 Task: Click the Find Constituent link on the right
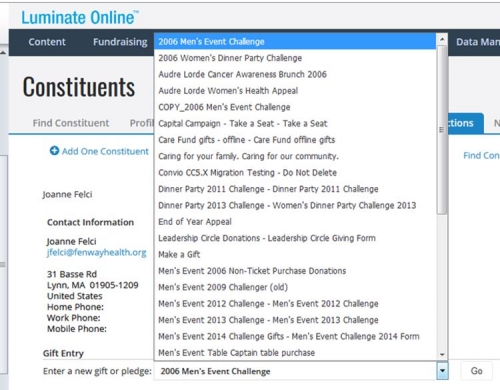[481, 155]
